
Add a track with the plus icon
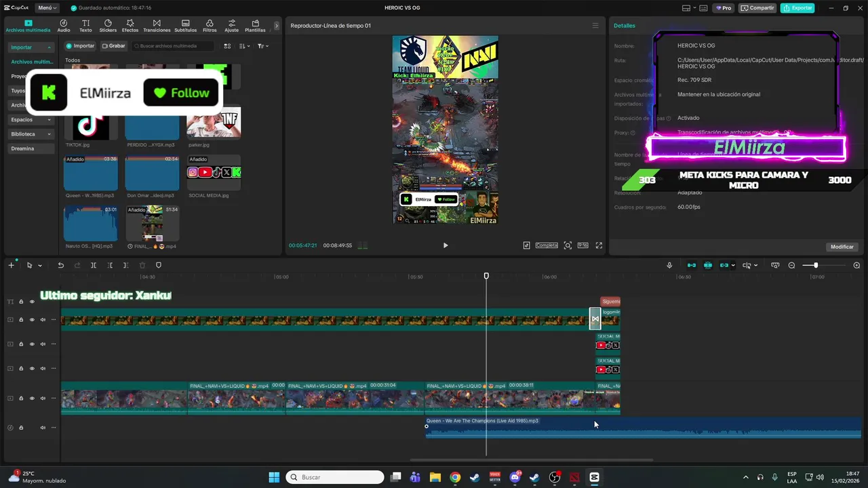[x=11, y=265]
